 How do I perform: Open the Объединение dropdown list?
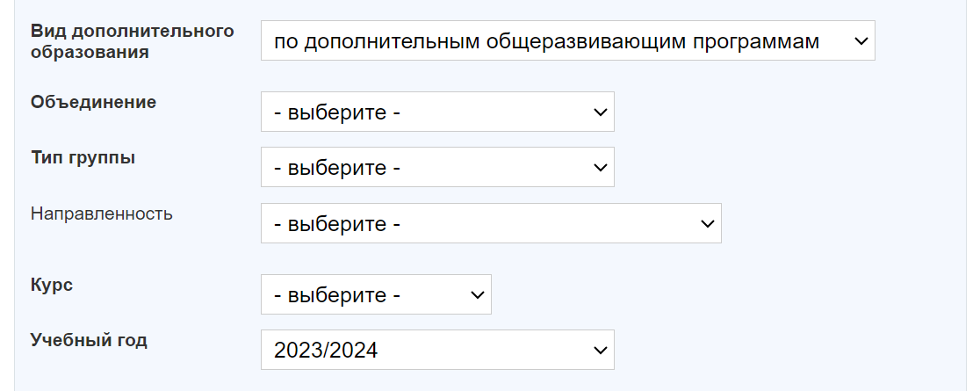click(x=436, y=112)
